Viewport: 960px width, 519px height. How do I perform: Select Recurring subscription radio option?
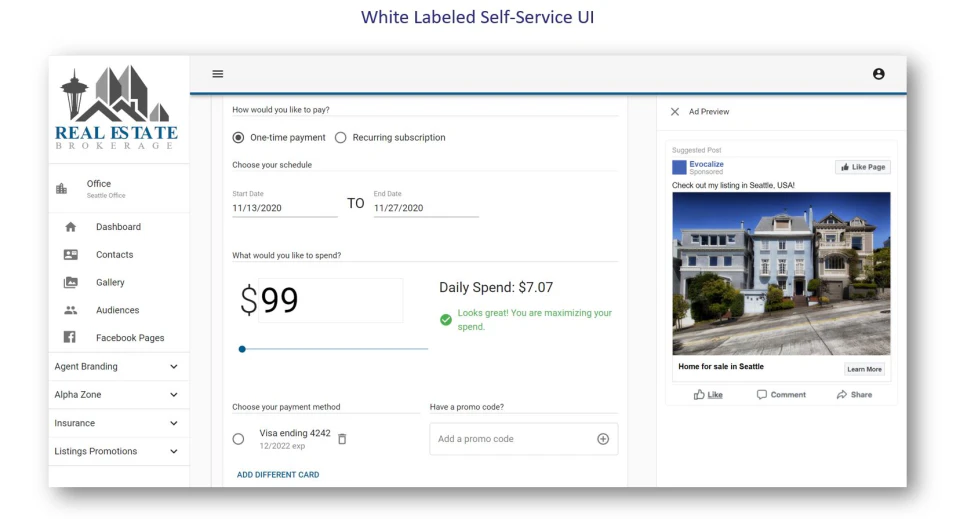(340, 138)
